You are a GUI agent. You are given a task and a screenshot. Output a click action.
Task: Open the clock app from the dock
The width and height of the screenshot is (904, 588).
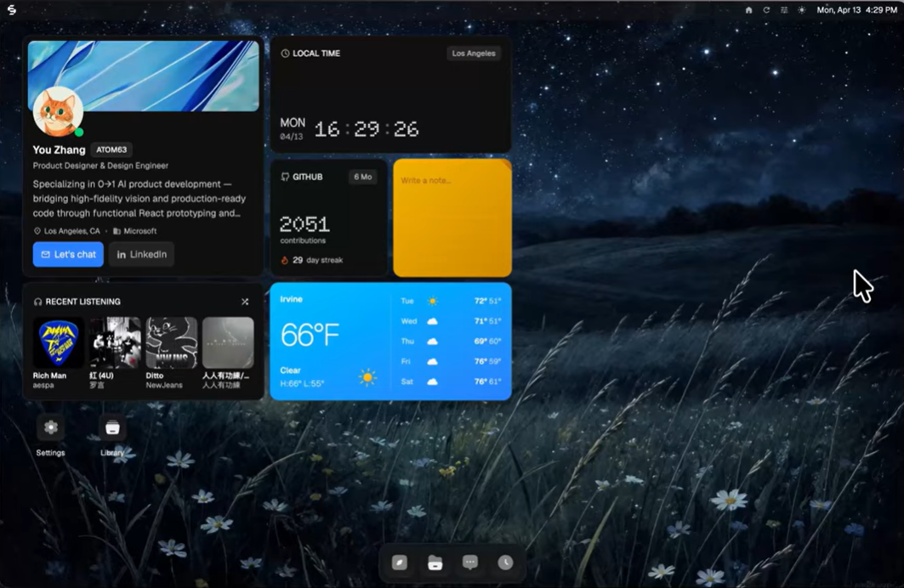coord(505,563)
